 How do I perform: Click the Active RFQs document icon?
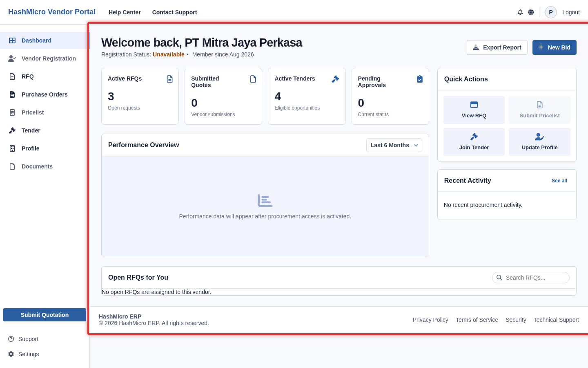(170, 79)
